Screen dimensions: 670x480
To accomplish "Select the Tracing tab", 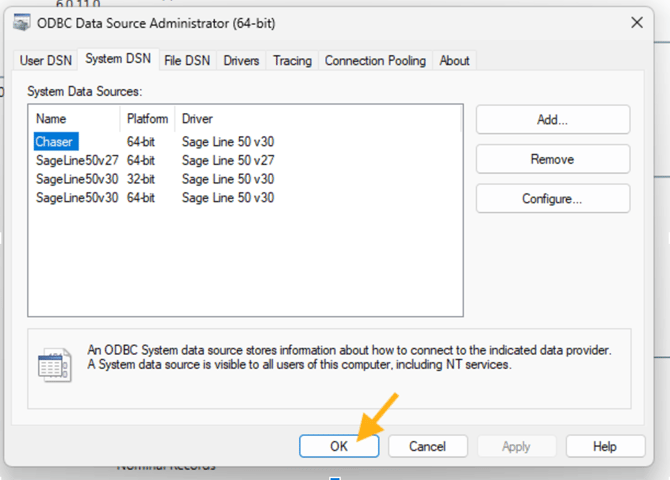I will click(x=292, y=61).
